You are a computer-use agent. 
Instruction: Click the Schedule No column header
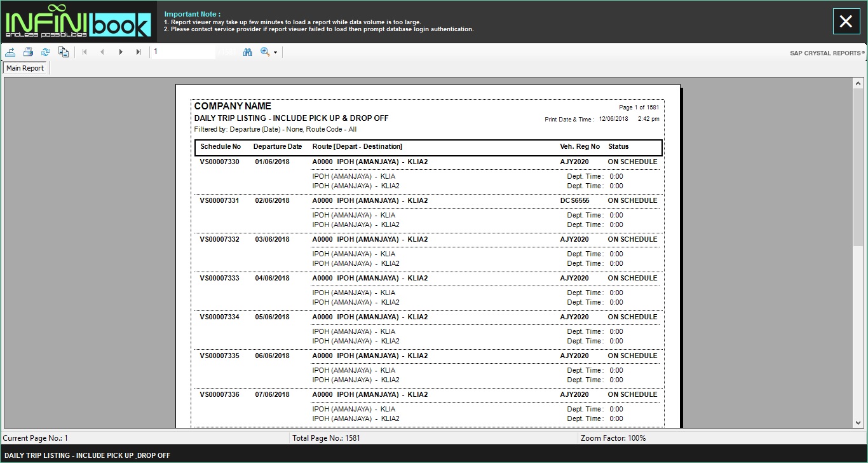pyautogui.click(x=220, y=147)
